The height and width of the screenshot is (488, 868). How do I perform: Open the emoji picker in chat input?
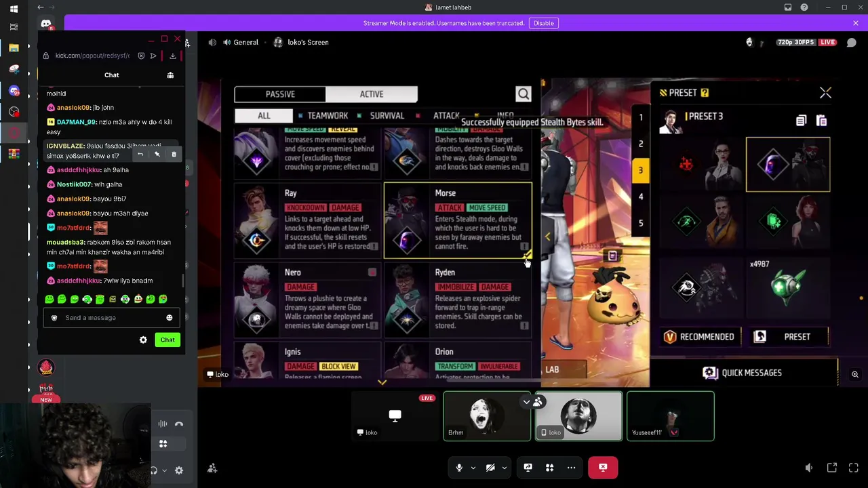[x=170, y=318]
